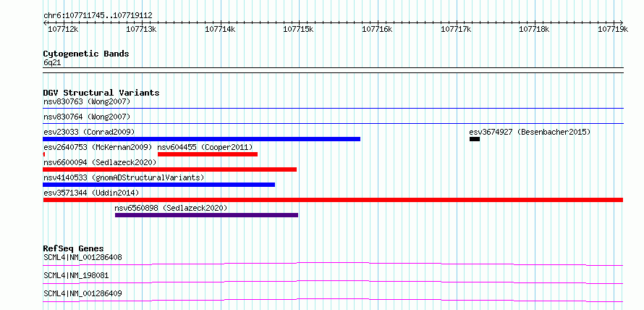The width and height of the screenshot is (644, 310).
Task: Select the SCML4|NM_001286409 transcript label
Action: point(82,293)
